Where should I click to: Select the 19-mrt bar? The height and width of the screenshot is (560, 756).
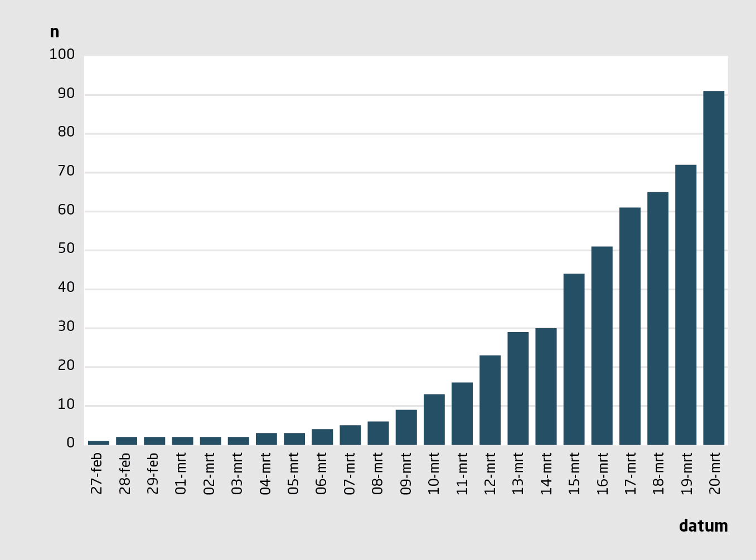tap(686, 305)
